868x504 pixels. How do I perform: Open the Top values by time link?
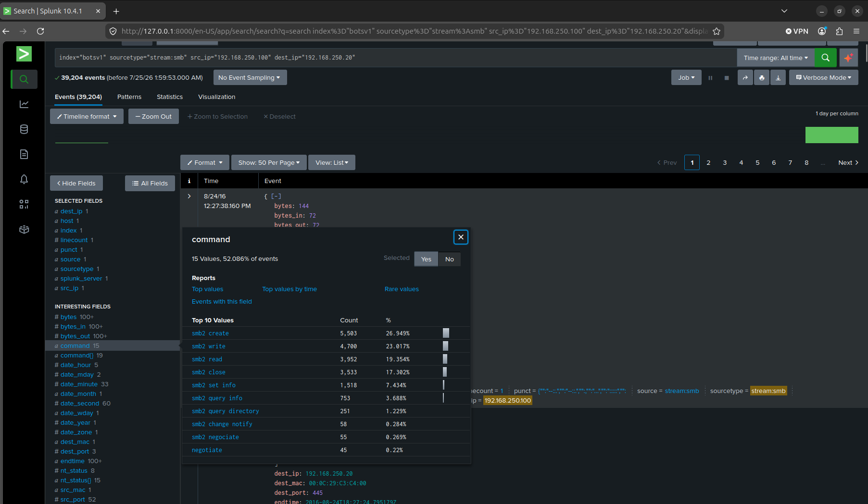(x=289, y=289)
